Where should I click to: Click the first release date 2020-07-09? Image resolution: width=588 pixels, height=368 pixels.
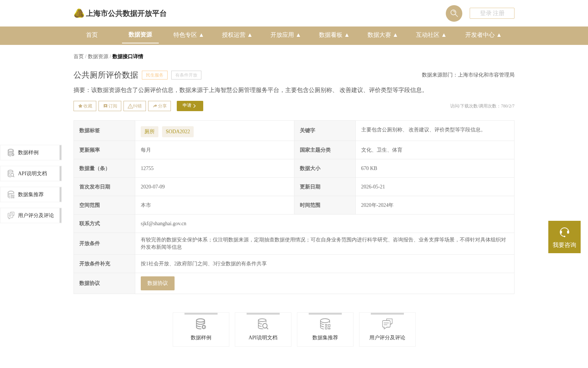153,187
